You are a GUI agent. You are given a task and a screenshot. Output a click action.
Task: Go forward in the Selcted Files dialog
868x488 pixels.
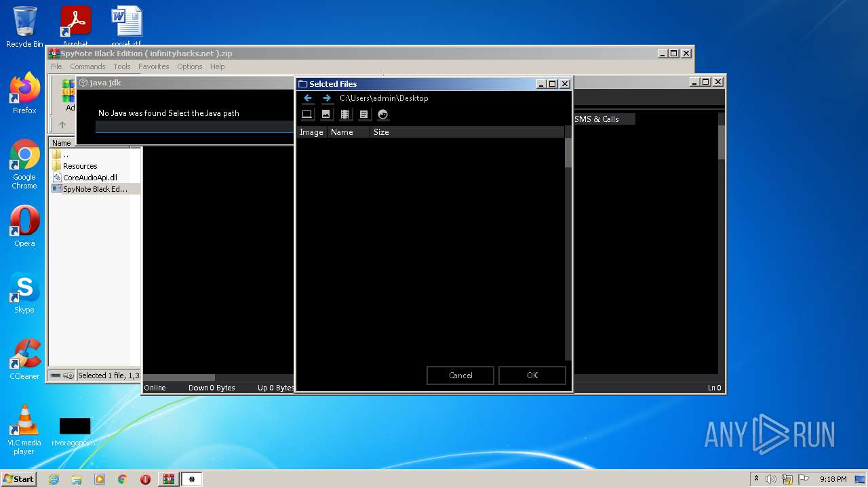pos(327,98)
